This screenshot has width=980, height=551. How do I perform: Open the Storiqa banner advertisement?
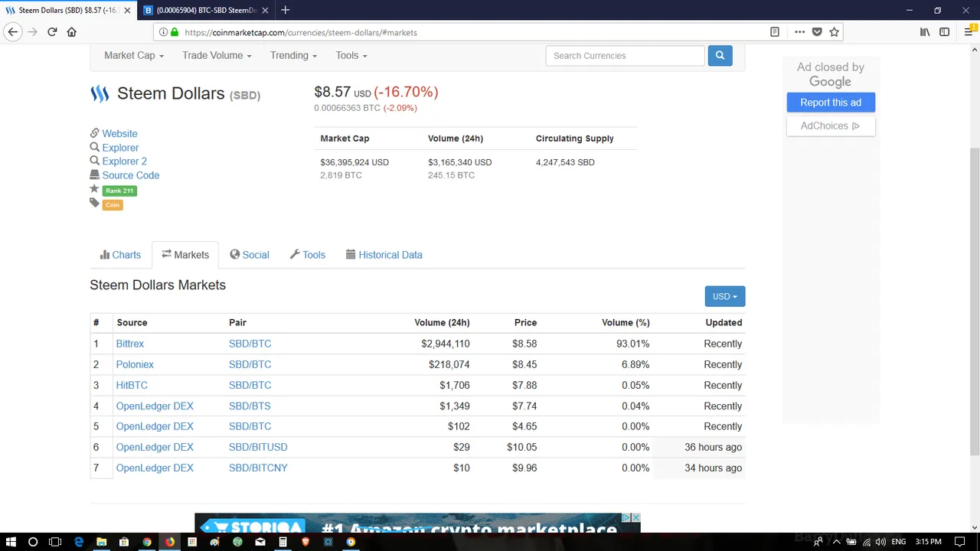pos(417,523)
